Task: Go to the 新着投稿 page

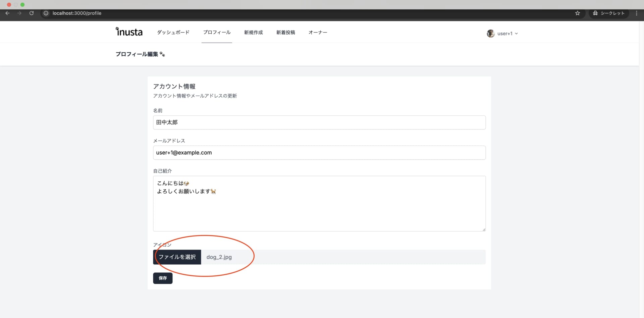Action: tap(285, 32)
